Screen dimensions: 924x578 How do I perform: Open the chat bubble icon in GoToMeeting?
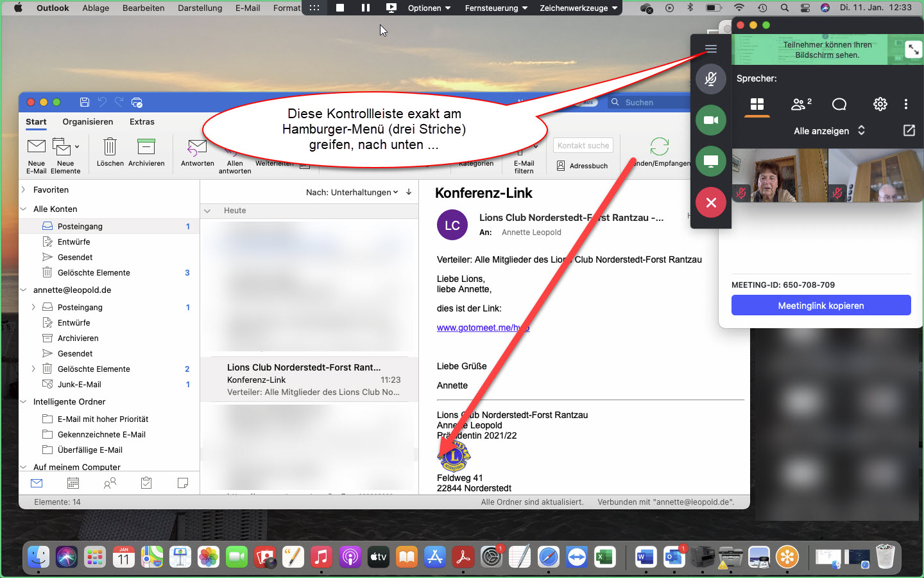click(x=839, y=104)
